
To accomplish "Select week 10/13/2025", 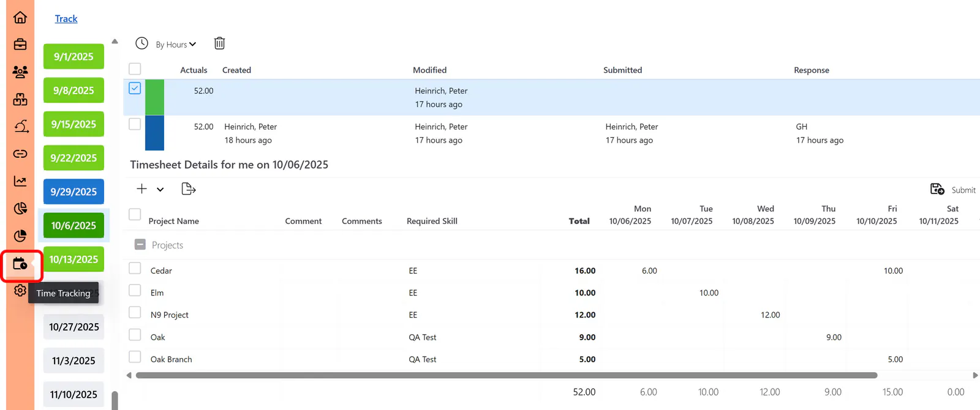I will click(73, 259).
